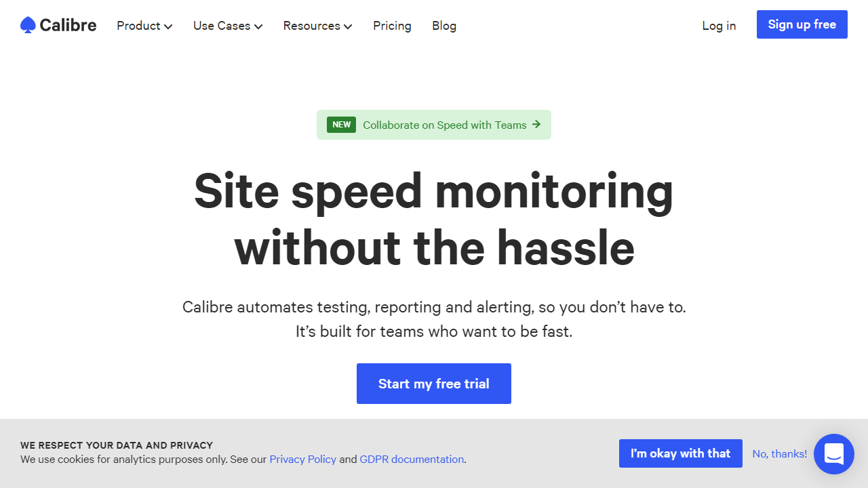Screen dimensions: 868x488
Task: Accept cookies with I'm okay with that
Action: coord(681,453)
